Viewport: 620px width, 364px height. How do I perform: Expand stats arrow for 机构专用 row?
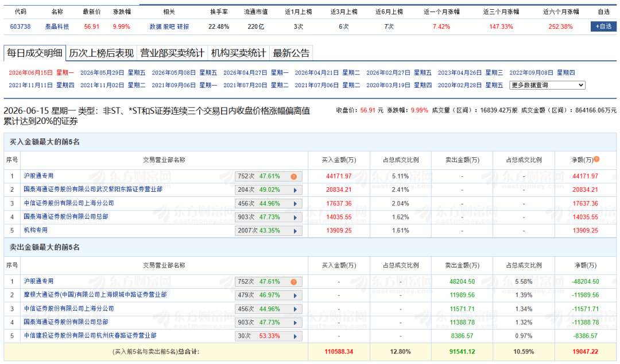tap(295, 231)
